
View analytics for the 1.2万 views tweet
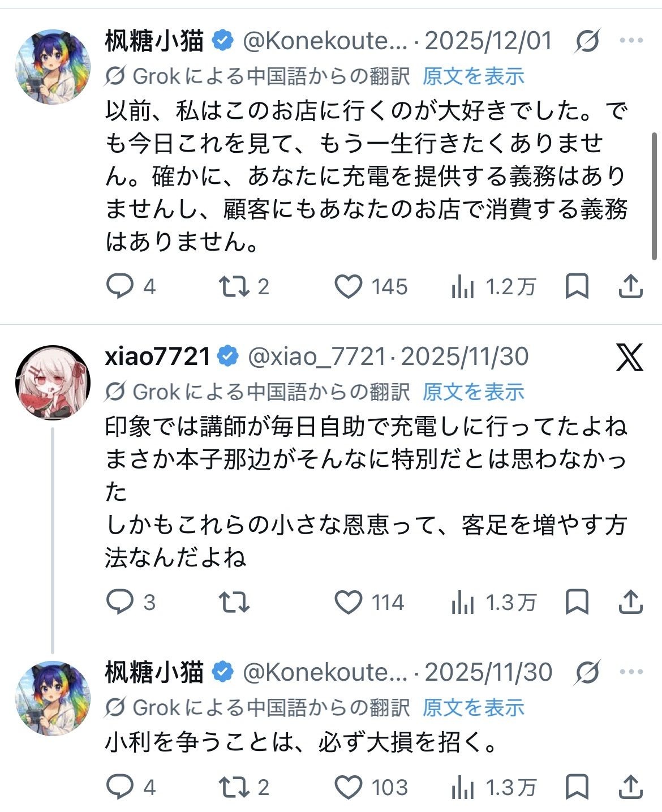(462, 287)
